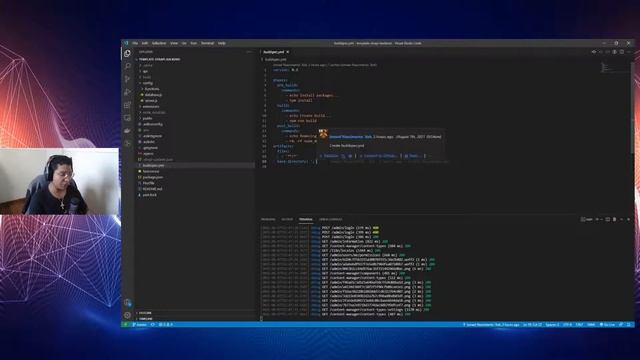Open the YAML language mode selector
640x360 pixels.
[x=591, y=325]
